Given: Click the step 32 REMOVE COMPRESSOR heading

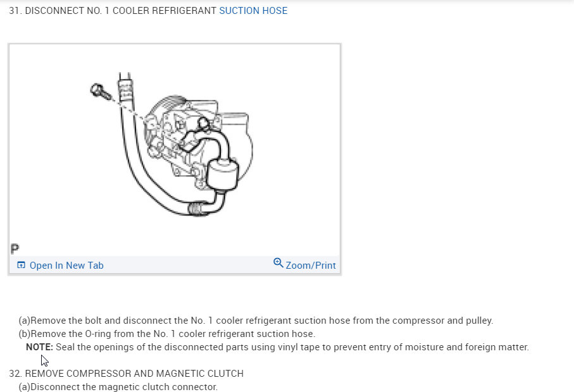Looking at the screenshot, I should pyautogui.click(x=127, y=374).
